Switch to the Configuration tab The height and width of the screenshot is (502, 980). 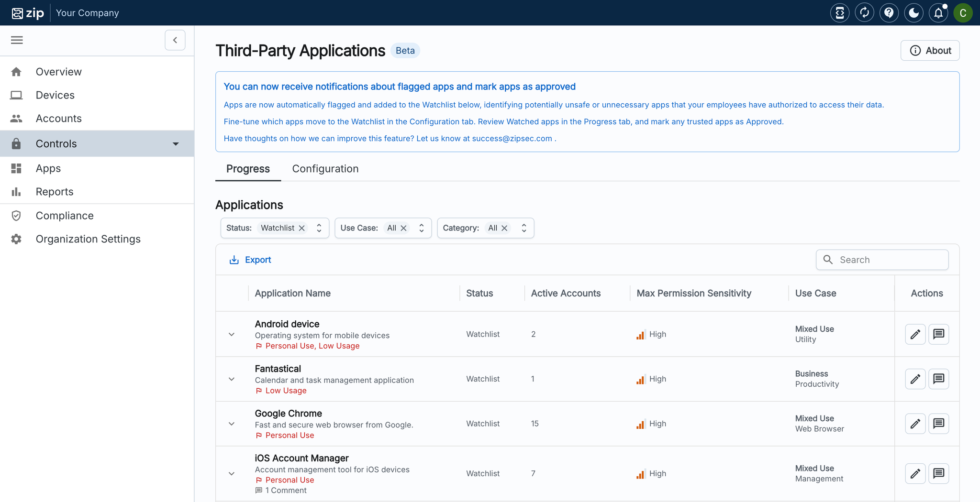click(325, 169)
